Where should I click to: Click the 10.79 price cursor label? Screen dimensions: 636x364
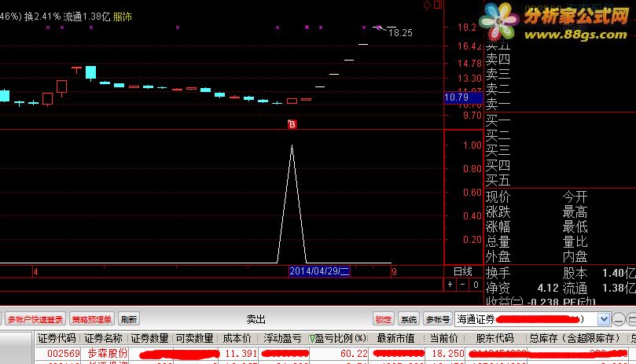tap(463, 97)
